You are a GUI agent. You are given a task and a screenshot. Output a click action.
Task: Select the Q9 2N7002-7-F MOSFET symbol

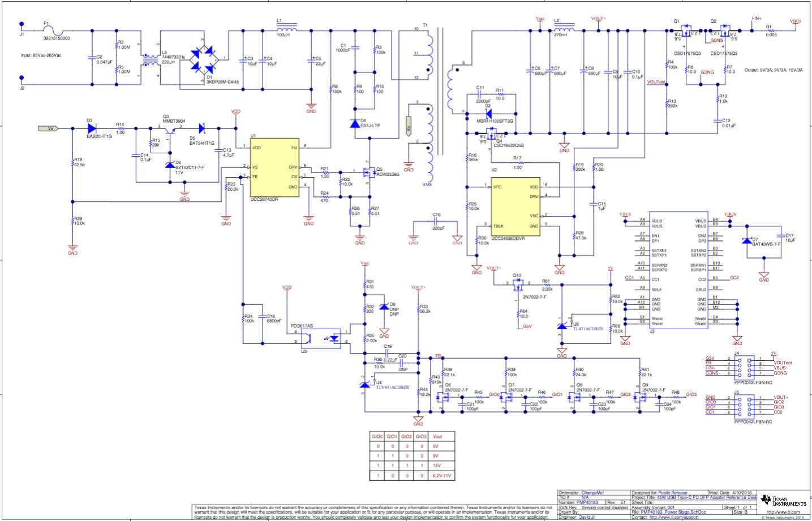click(640, 397)
